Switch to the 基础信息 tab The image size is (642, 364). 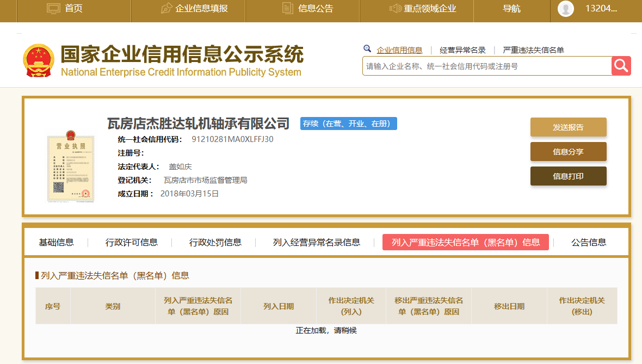point(56,242)
